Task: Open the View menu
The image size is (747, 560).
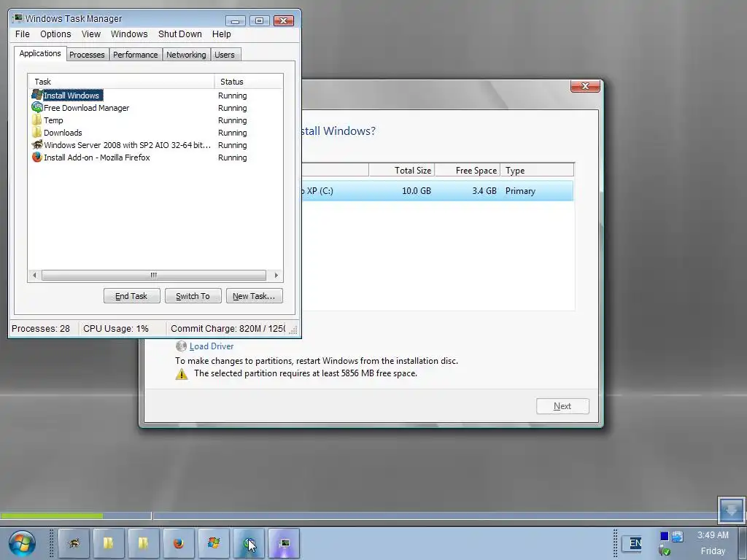Action: (91, 34)
